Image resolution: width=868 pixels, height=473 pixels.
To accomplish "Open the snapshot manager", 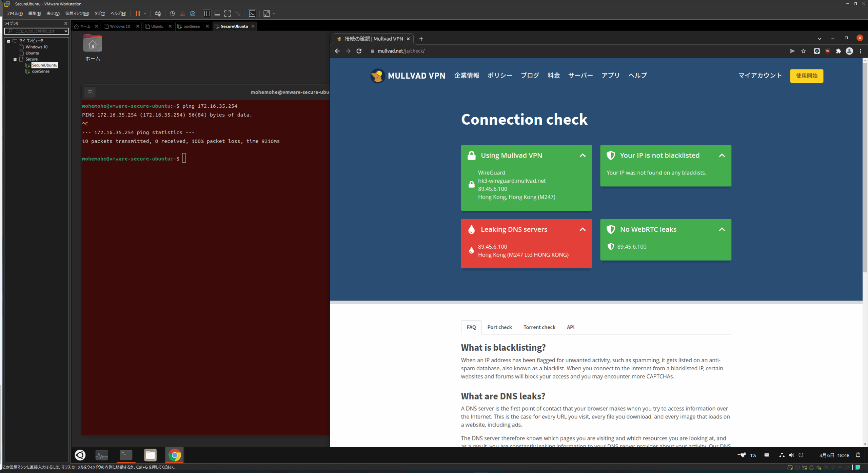I will pyautogui.click(x=193, y=14).
